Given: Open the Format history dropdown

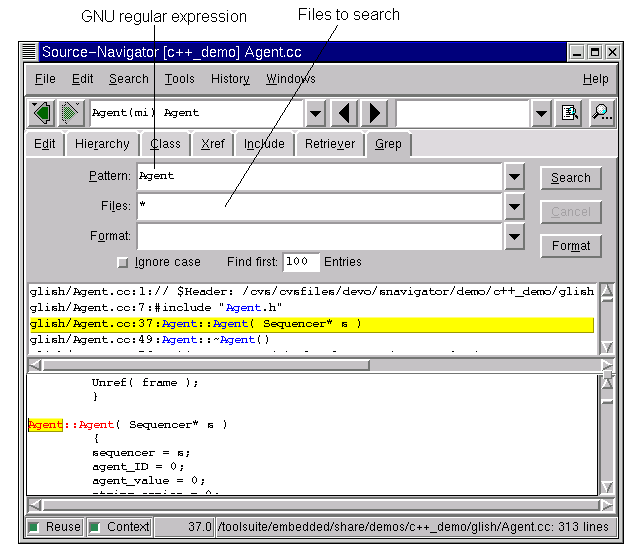Looking at the screenshot, I should pos(514,236).
